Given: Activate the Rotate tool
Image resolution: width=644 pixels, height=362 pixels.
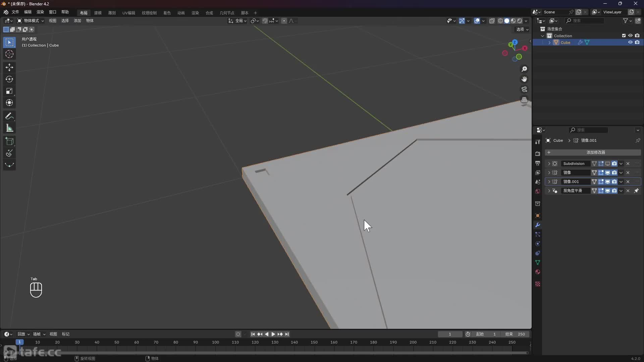Looking at the screenshot, I should click(9, 79).
